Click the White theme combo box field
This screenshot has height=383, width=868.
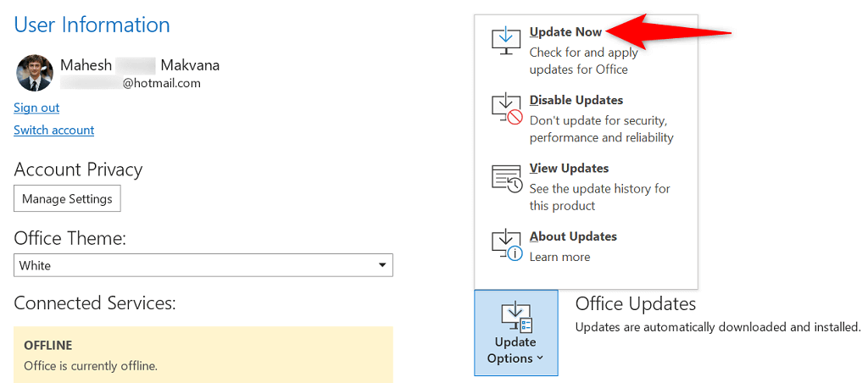pyautogui.click(x=195, y=266)
